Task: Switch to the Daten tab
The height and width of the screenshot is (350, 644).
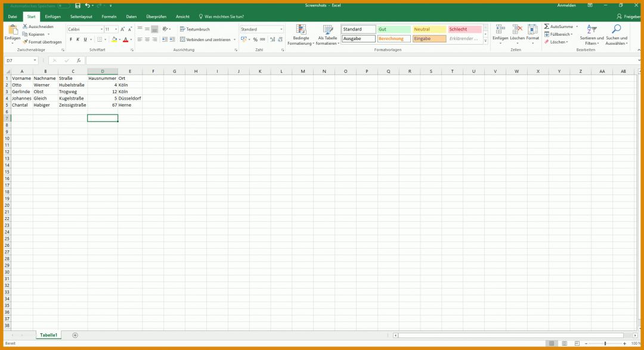Action: click(x=131, y=17)
